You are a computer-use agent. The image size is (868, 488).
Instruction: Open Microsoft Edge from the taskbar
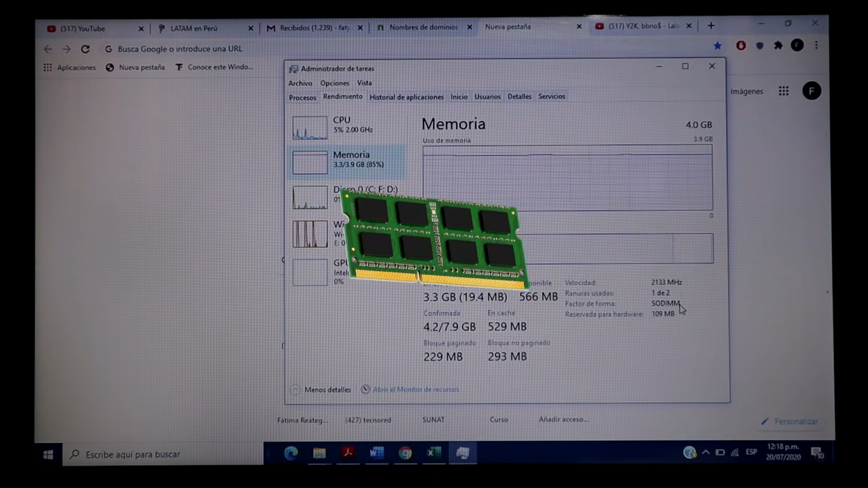291,452
